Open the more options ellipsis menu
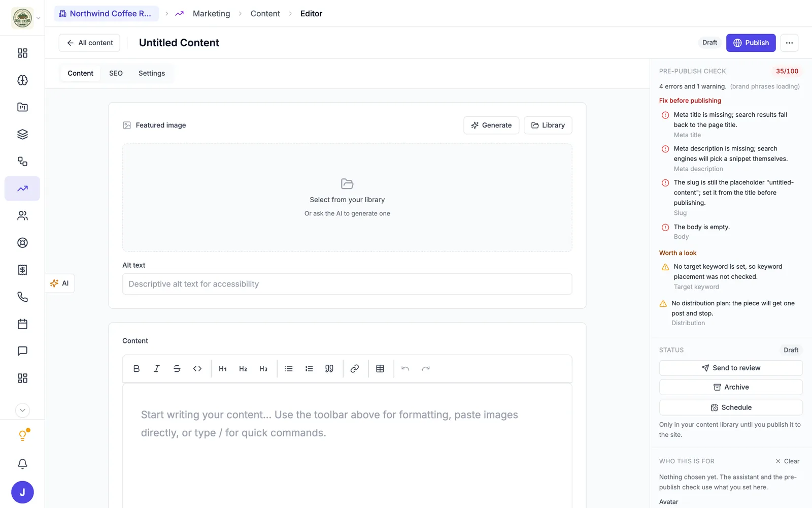 coord(789,43)
